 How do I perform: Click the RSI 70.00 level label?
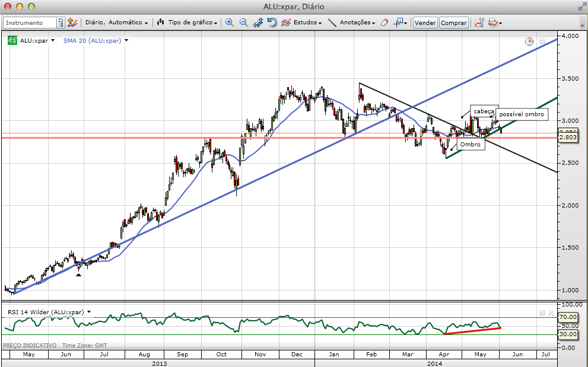568,317
